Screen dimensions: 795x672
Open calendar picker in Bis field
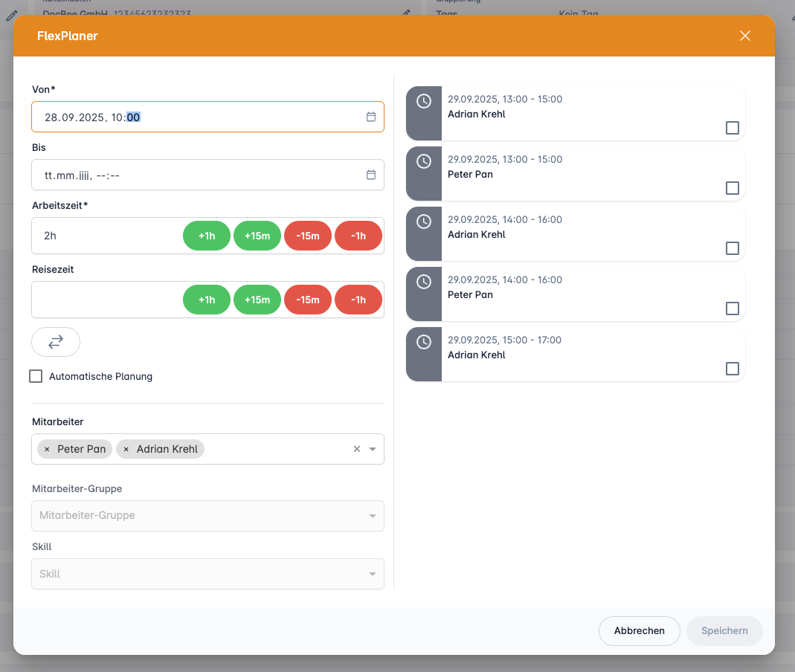click(370, 175)
